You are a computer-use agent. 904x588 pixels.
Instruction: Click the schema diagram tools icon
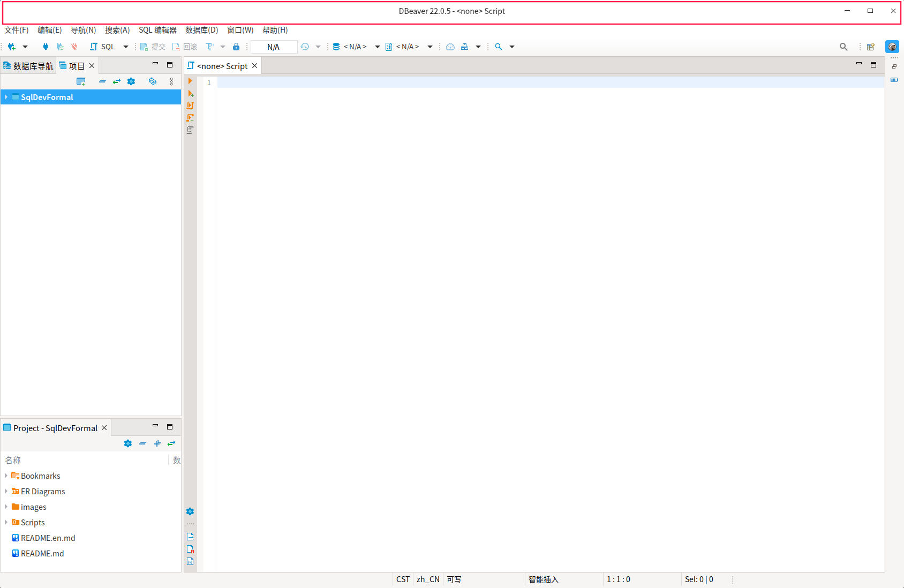click(465, 47)
